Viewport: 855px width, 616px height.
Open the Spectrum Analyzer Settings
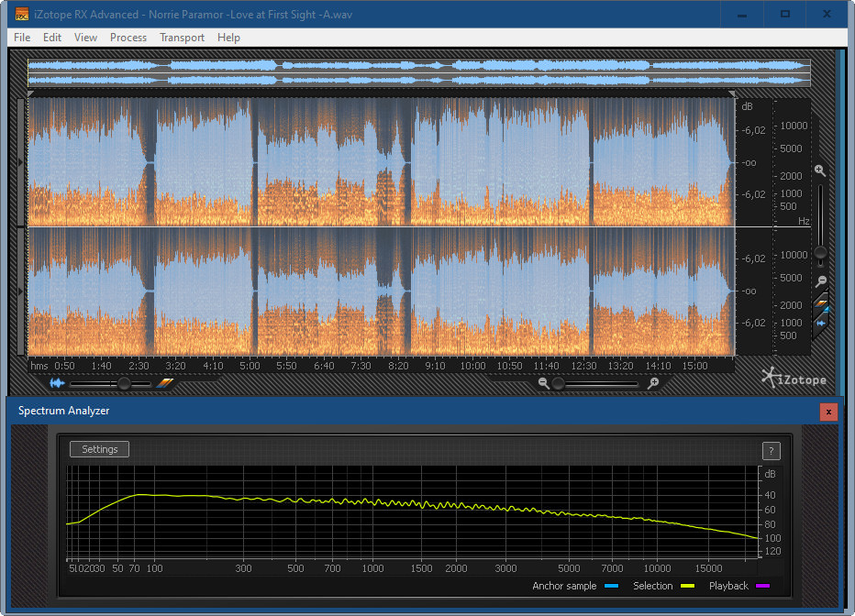point(100,449)
